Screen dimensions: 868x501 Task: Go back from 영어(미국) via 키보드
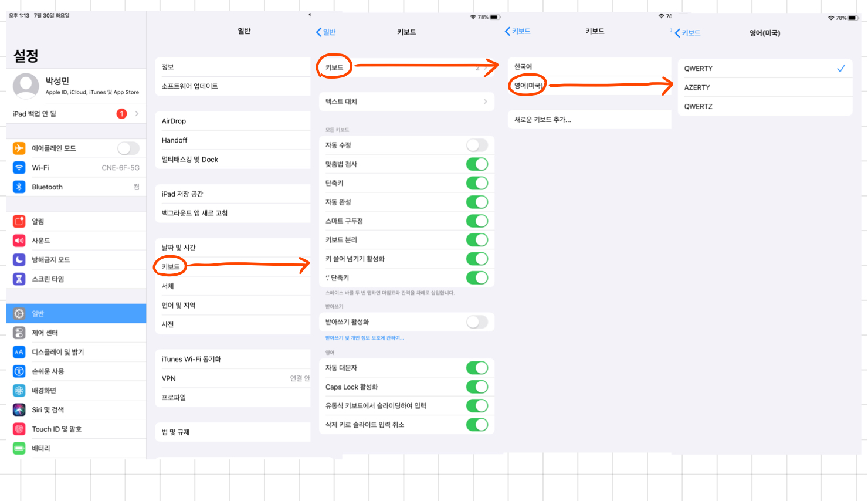687,33
